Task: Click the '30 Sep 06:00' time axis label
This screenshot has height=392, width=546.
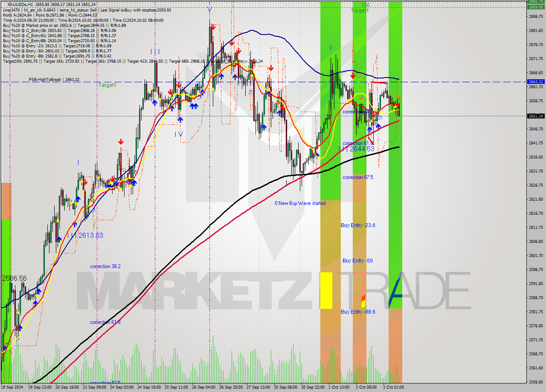Action: tap(285, 387)
